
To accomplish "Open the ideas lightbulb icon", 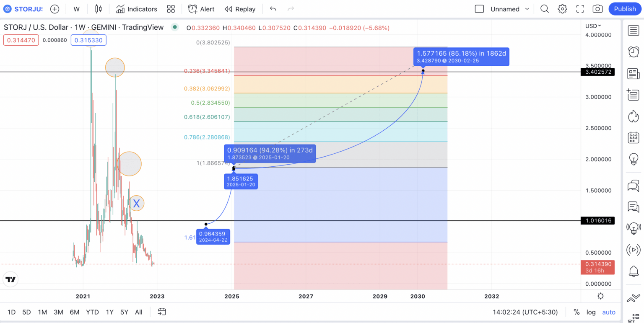I will click(x=633, y=159).
